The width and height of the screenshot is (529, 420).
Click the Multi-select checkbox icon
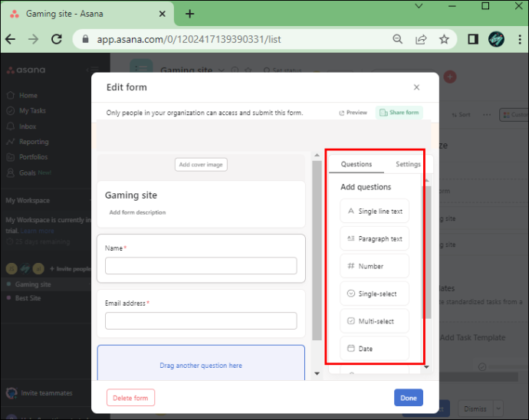coord(351,321)
